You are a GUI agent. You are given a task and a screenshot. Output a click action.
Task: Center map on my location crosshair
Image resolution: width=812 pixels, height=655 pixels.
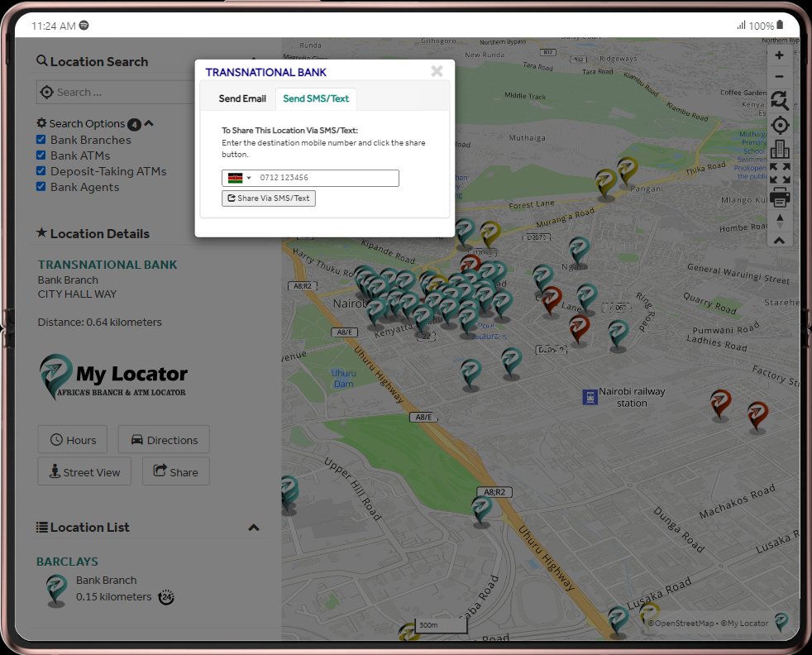(780, 126)
